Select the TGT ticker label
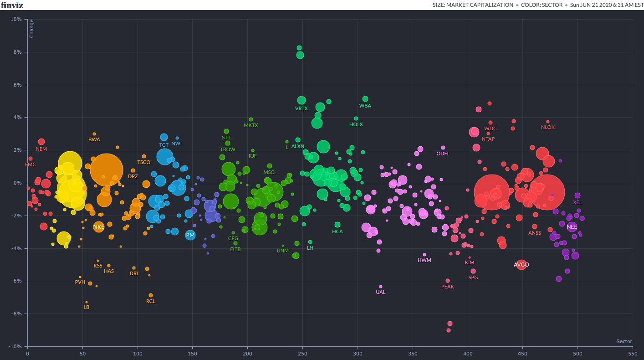The height and width of the screenshot is (360, 644). tap(164, 145)
